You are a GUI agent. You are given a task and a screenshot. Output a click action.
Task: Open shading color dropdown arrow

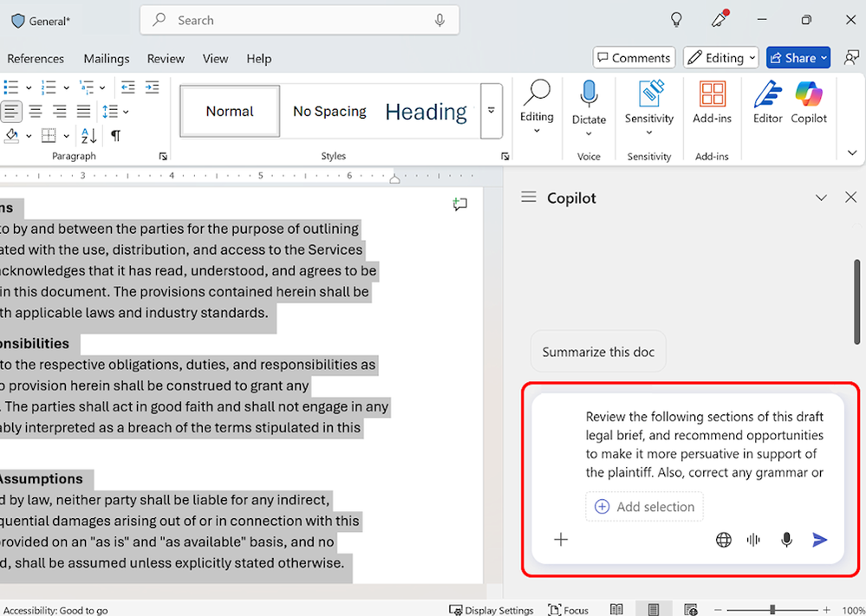(x=29, y=135)
